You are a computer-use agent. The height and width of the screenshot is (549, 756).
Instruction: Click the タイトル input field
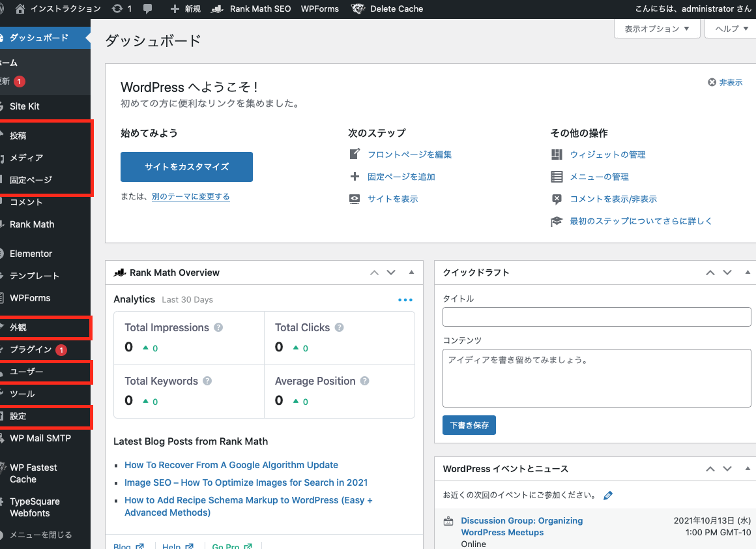click(x=596, y=317)
